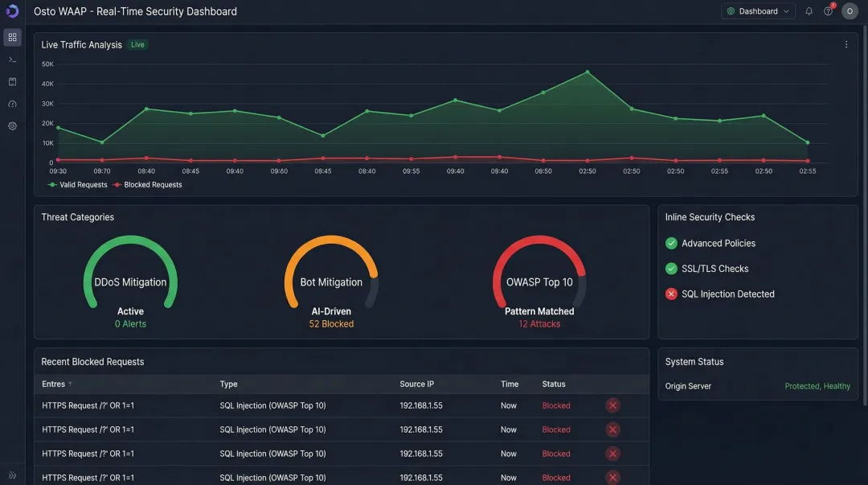Click the Osto logo in the top-left corner
The width and height of the screenshot is (868, 485).
click(11, 10)
